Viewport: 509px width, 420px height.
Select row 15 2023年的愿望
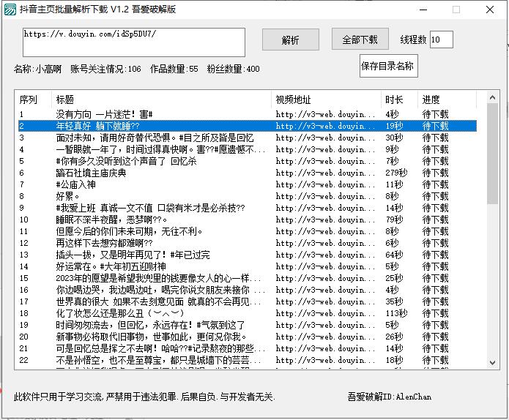248,278
